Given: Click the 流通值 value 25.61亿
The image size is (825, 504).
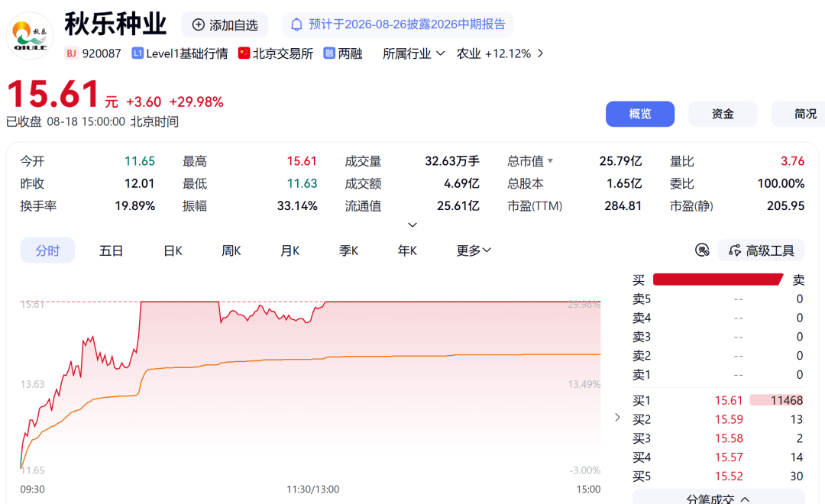Looking at the screenshot, I should click(458, 205).
